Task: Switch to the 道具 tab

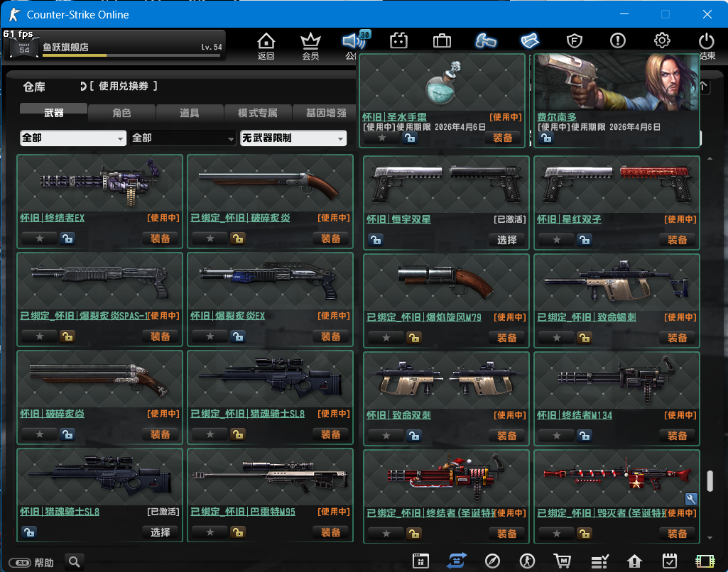Action: point(190,113)
